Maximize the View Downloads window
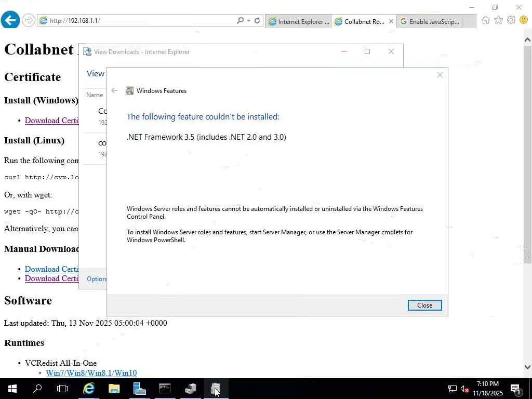 pos(367,51)
